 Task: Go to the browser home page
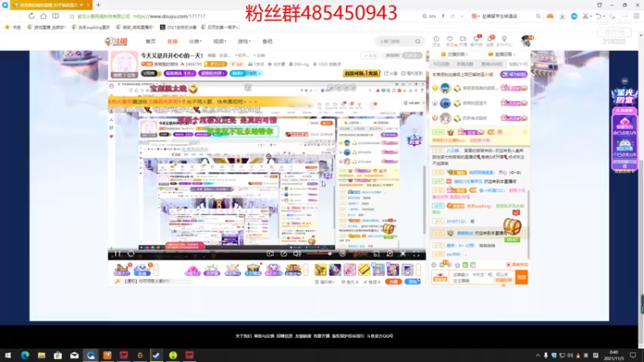point(43,16)
